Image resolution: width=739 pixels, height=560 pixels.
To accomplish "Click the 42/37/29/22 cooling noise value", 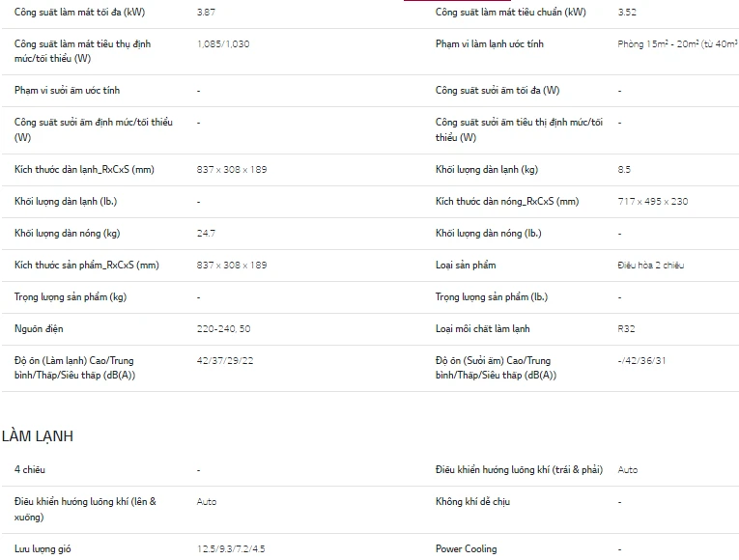I will click(x=224, y=361).
